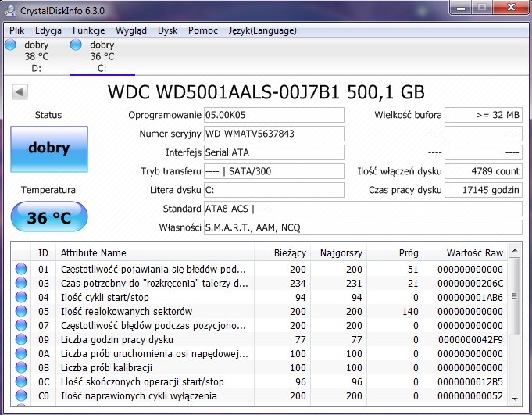Click the Wartość Raw column header

pos(465,252)
